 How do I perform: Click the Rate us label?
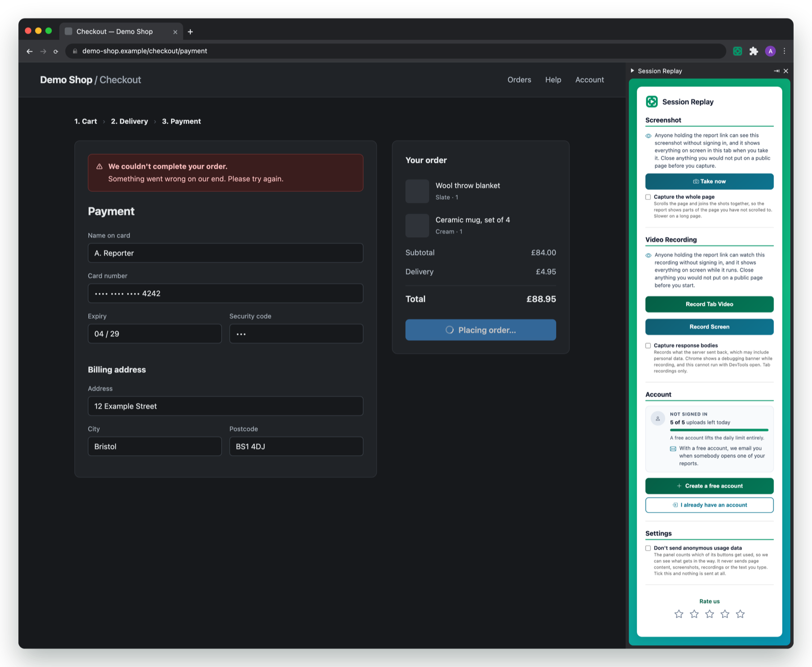coord(709,602)
